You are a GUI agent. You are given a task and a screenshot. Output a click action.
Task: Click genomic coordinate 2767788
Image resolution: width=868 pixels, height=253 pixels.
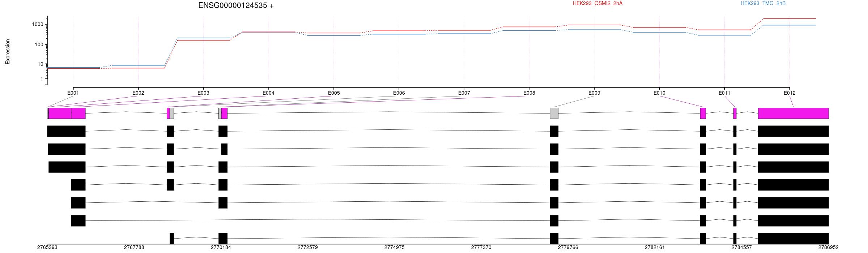[134, 248]
